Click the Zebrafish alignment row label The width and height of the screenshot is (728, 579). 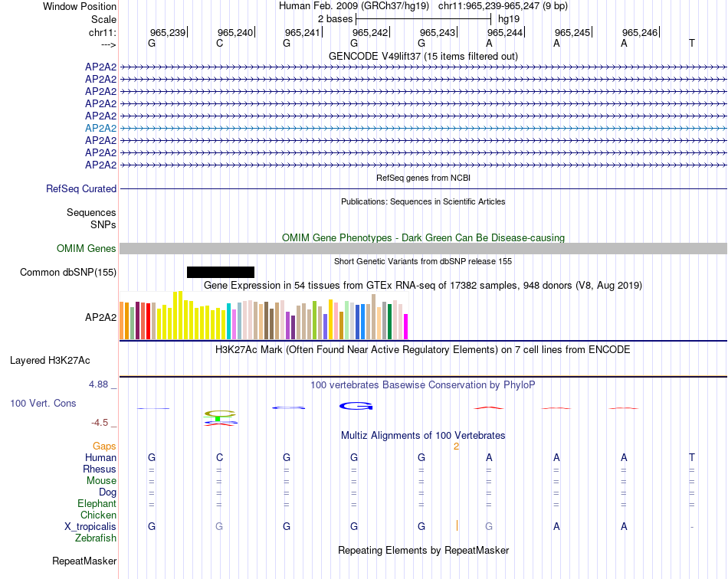[x=96, y=538]
